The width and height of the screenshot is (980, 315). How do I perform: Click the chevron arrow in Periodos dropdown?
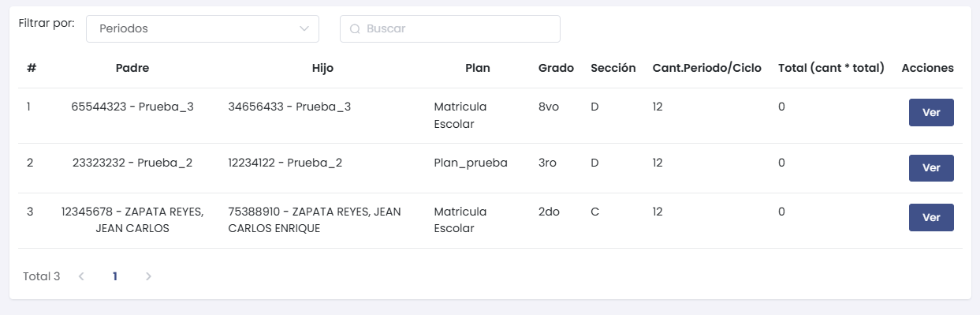click(304, 28)
